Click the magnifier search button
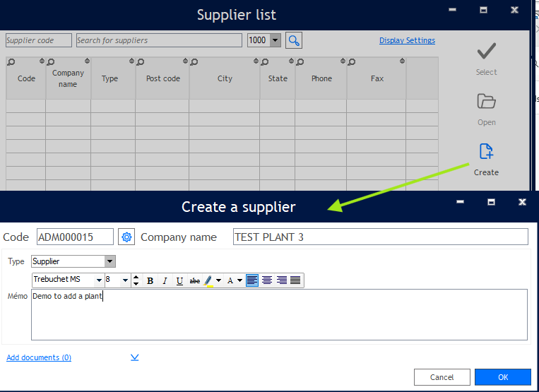 [294, 40]
